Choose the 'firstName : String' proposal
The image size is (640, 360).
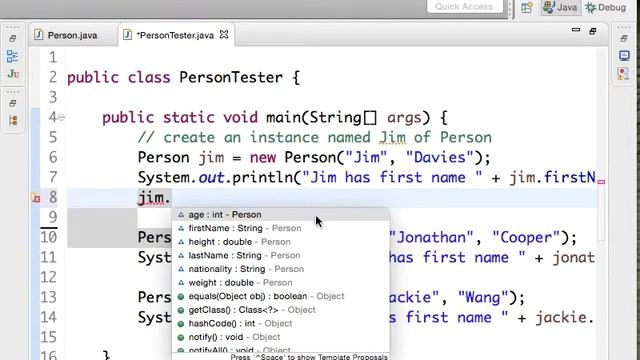(x=281, y=228)
